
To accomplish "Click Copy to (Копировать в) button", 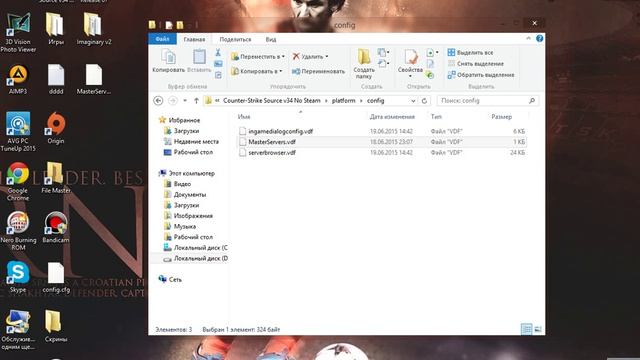I will 257,71.
